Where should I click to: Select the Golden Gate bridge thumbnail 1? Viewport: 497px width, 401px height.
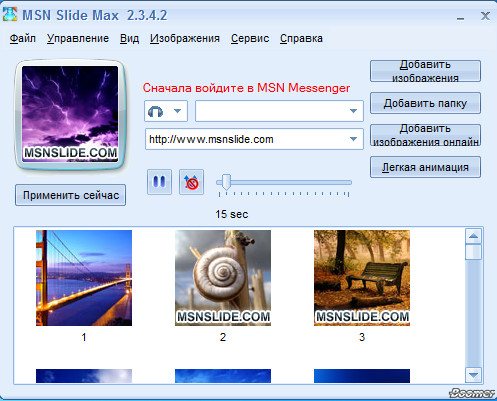84,278
